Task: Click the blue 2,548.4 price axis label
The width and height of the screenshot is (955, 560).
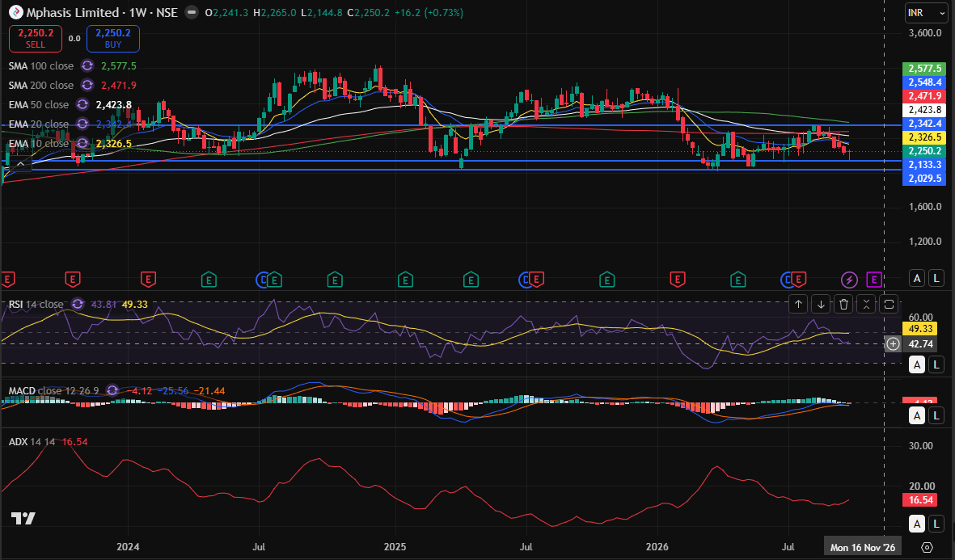Action: tap(924, 82)
